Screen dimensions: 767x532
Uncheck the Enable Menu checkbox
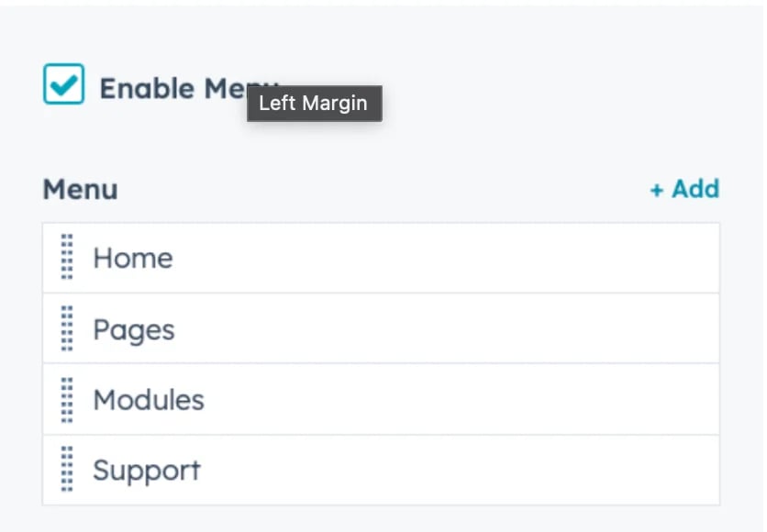64,84
